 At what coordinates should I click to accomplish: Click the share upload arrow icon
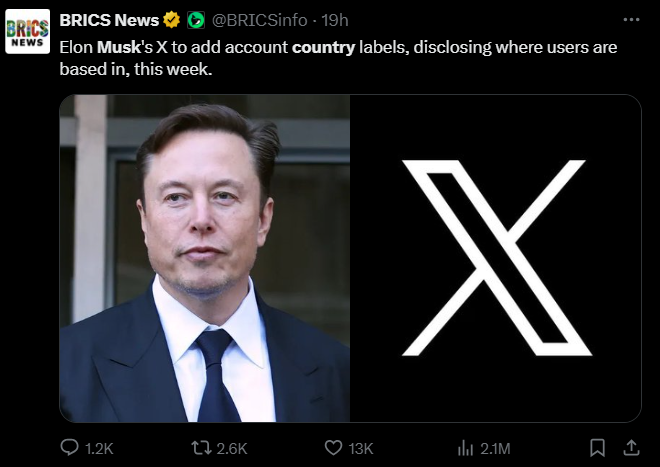[x=631, y=447]
